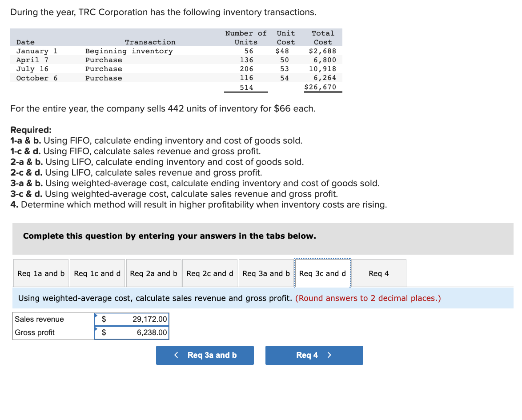522x420 pixels.
Task: Click inside the Gross profit amount field
Action: pyautogui.click(x=142, y=332)
